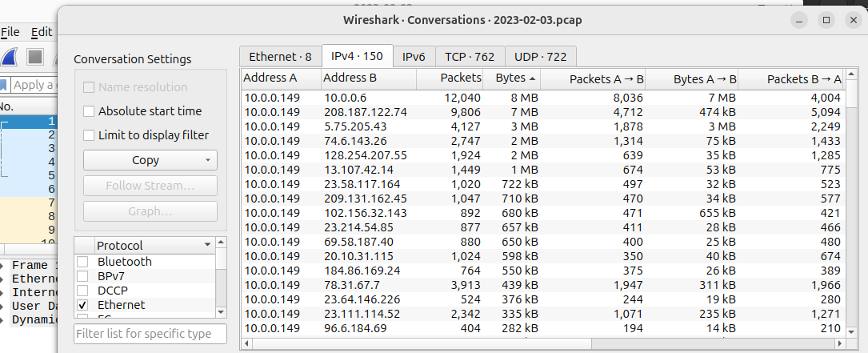Select the 23.64.146.226 conversation row
The height and width of the screenshot is (353, 868).
tap(543, 299)
